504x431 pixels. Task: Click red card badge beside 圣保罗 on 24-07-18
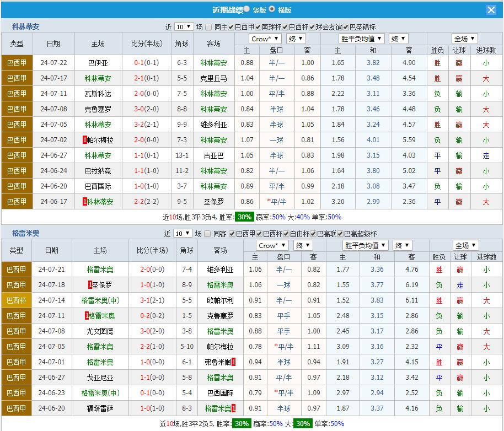click(x=90, y=285)
